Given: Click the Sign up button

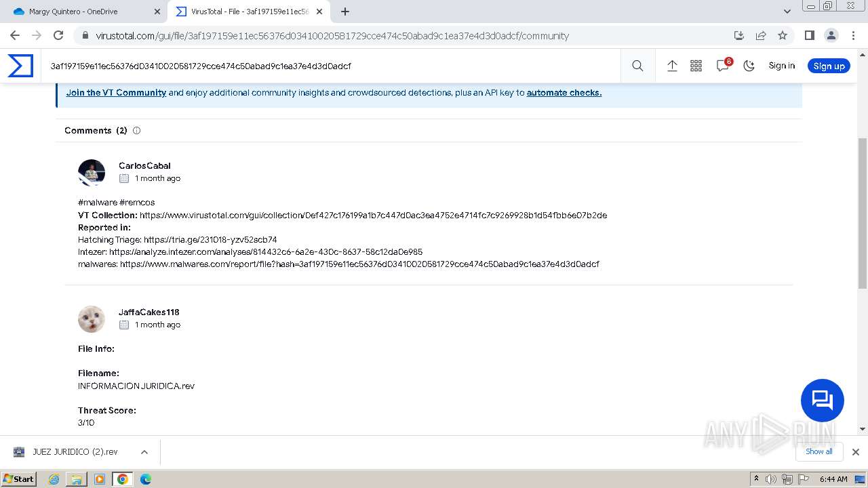Looking at the screenshot, I should coord(829,66).
